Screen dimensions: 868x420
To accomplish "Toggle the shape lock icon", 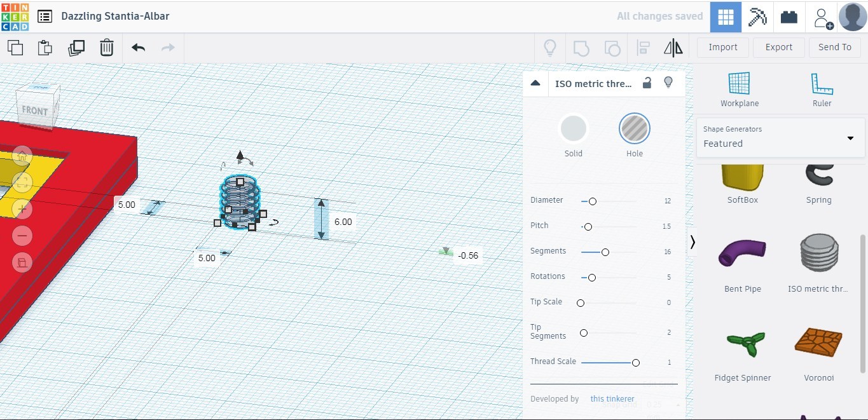I will coord(647,83).
